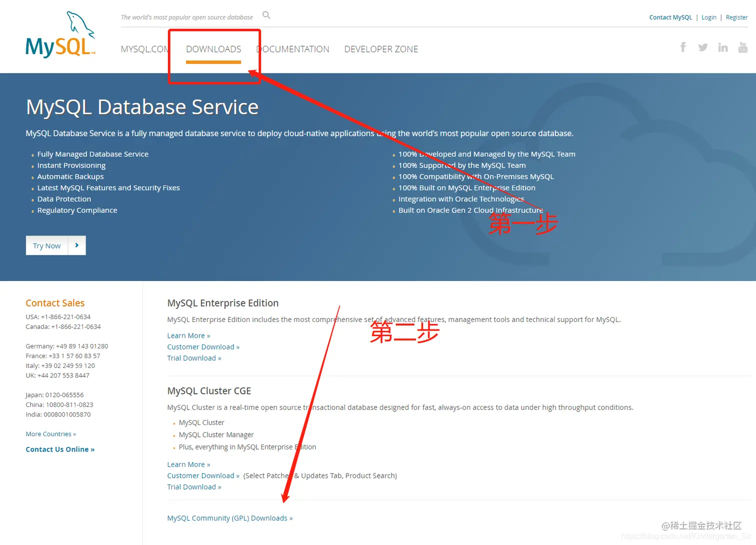This screenshot has height=545, width=756.
Task: Open More Countries link
Action: coord(51,434)
